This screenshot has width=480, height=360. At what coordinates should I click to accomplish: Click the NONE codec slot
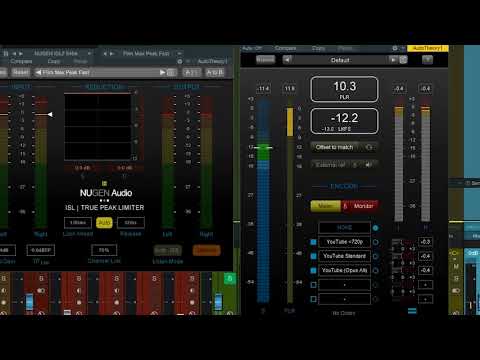[344, 228]
